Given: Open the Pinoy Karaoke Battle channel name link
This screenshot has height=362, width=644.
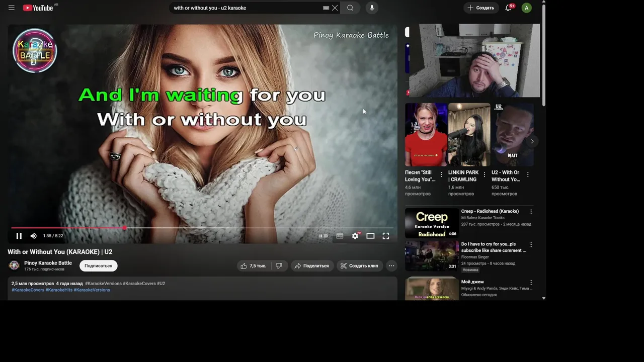Looking at the screenshot, I should 48,263.
